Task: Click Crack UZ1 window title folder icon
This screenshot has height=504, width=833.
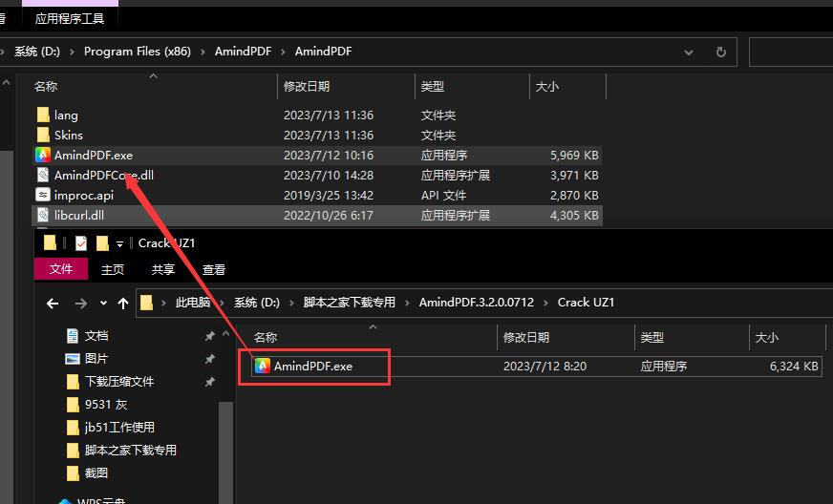Action: pyautogui.click(x=50, y=243)
